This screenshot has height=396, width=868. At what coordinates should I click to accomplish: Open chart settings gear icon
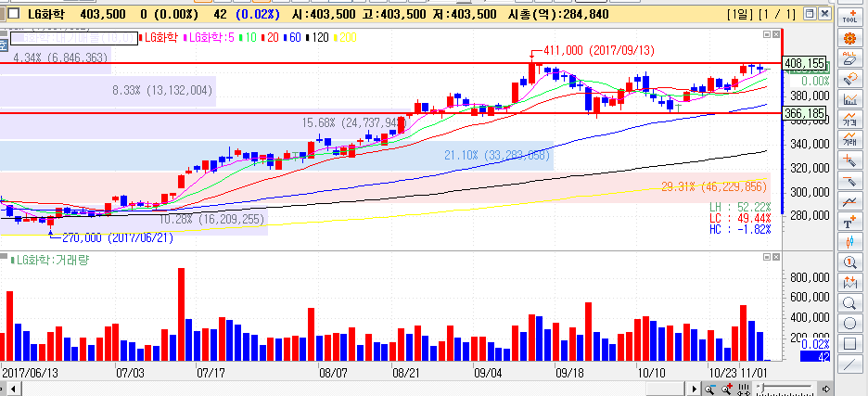849,38
